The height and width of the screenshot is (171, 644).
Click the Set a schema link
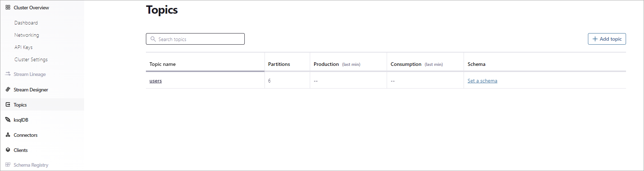pos(482,81)
